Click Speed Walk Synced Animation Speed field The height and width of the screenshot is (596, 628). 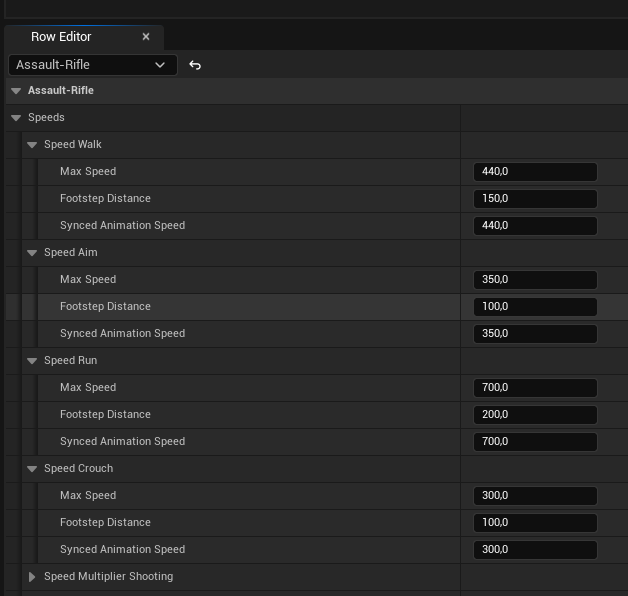pyautogui.click(x=535, y=226)
